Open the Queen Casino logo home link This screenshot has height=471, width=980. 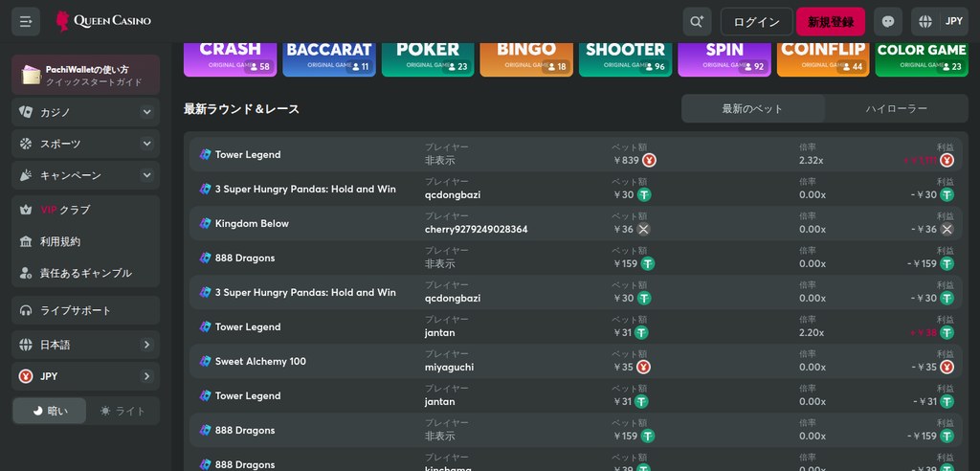(103, 21)
